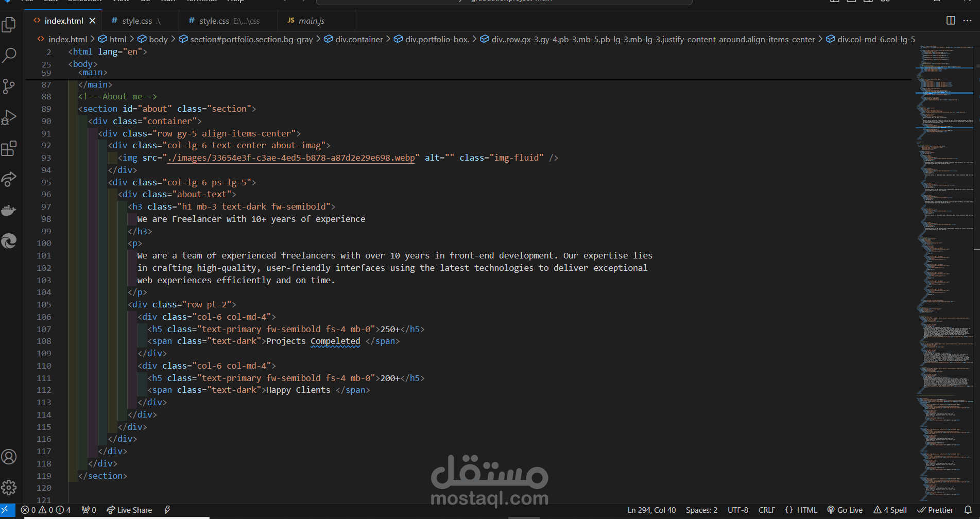Open the Run and Debug view
This screenshot has width=980, height=519.
9,117
